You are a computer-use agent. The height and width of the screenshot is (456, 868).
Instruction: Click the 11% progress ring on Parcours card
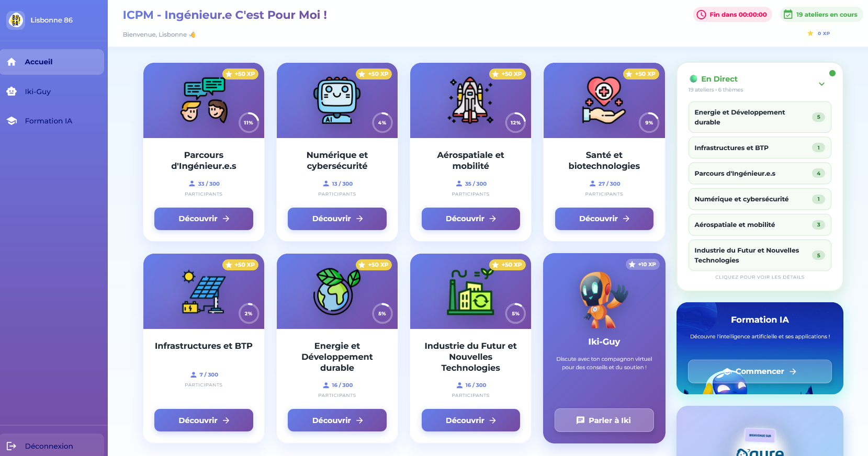coord(249,123)
